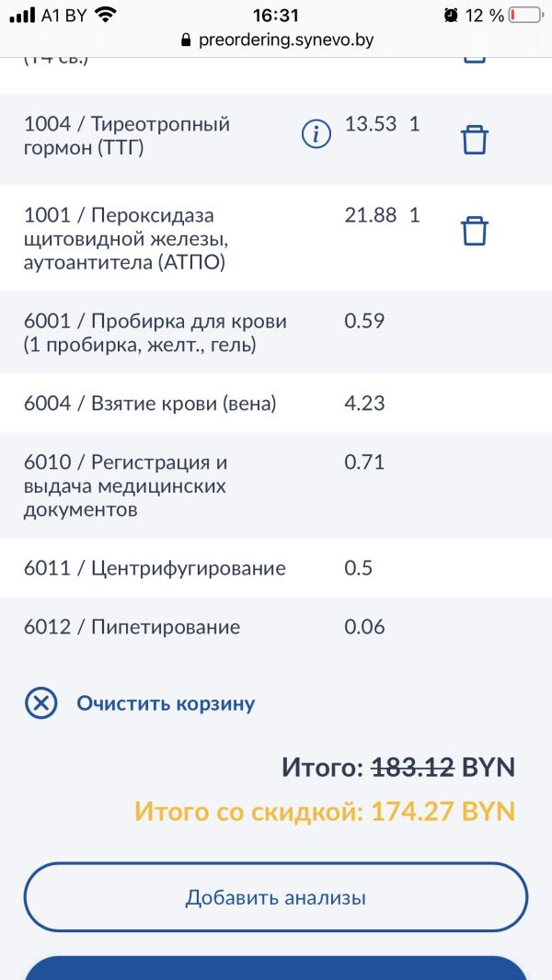This screenshot has width=552, height=980.
Task: Tap the 16:31 clock in status bar
Action: [276, 15]
